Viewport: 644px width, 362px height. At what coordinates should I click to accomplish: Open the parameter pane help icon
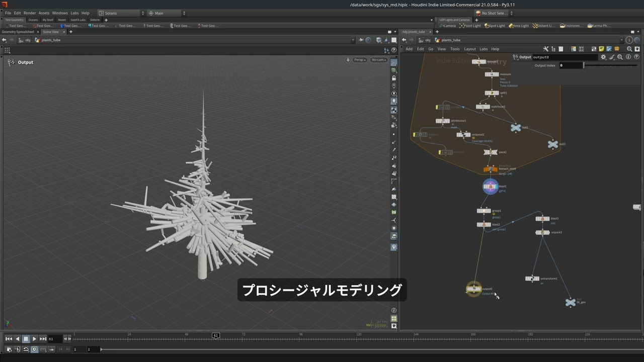click(x=636, y=57)
